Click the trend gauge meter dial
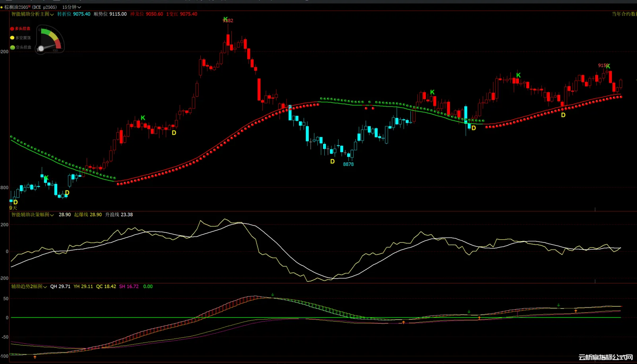 (x=50, y=40)
